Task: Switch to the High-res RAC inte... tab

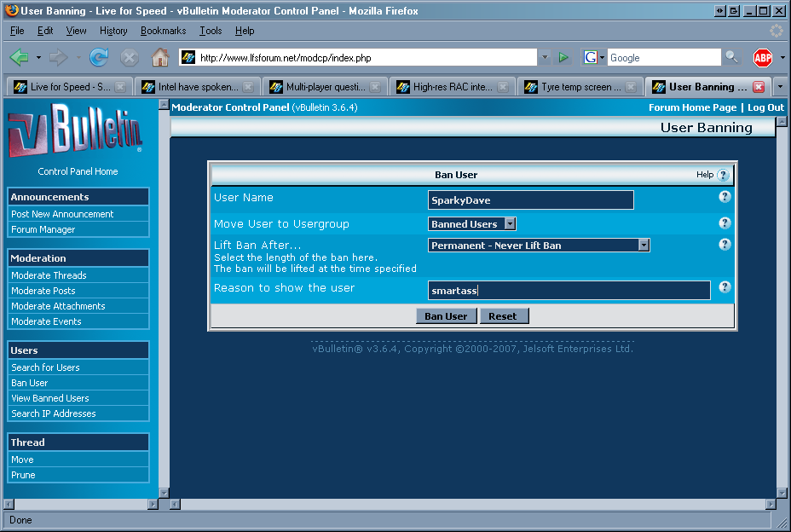Action: [453, 87]
